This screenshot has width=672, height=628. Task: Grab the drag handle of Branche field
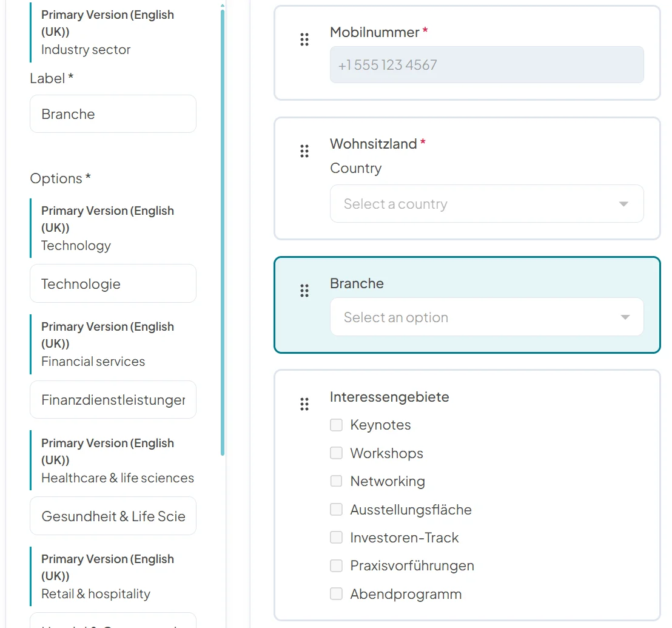point(304,291)
